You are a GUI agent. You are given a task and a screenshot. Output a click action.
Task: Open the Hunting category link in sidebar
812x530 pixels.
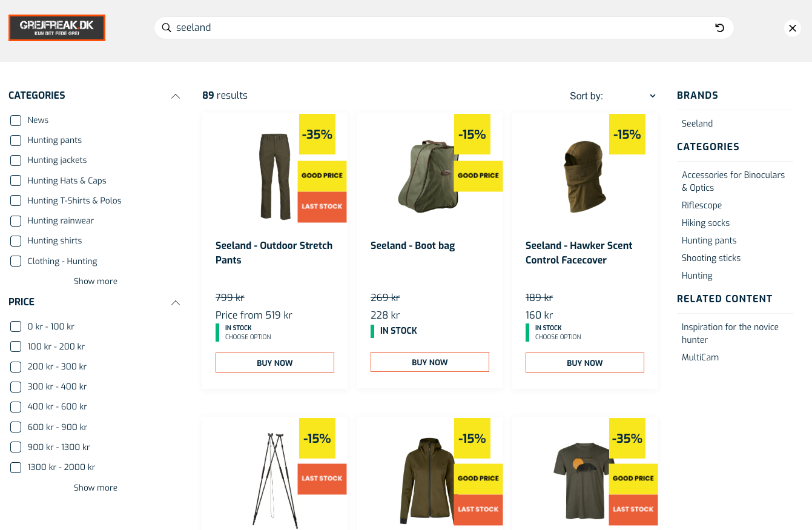(x=697, y=276)
